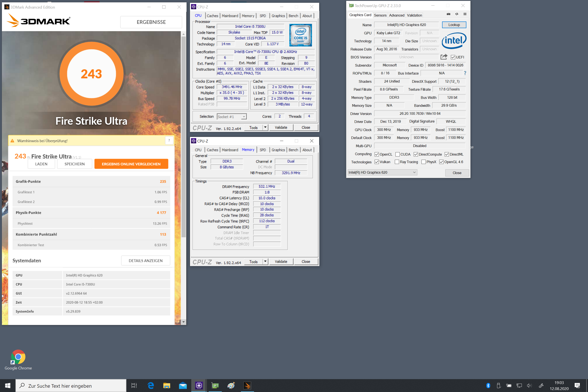588x392 pixels.
Task: Click 3DMark scrollbar up arrow
Action: [184, 34]
